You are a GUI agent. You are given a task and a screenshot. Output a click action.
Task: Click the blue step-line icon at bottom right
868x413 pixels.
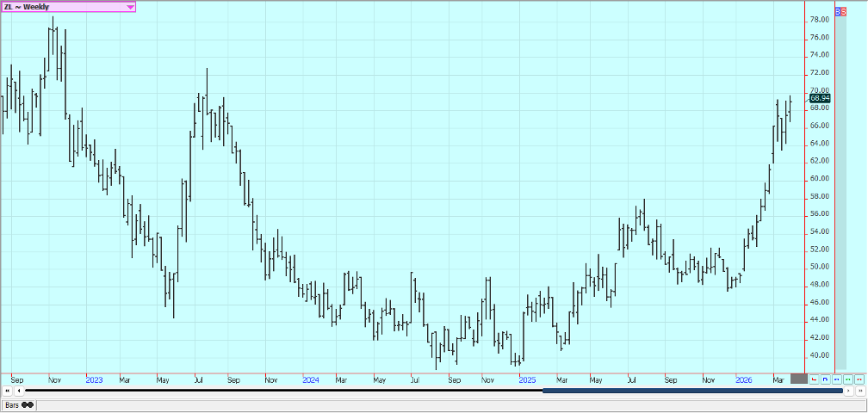(826, 379)
